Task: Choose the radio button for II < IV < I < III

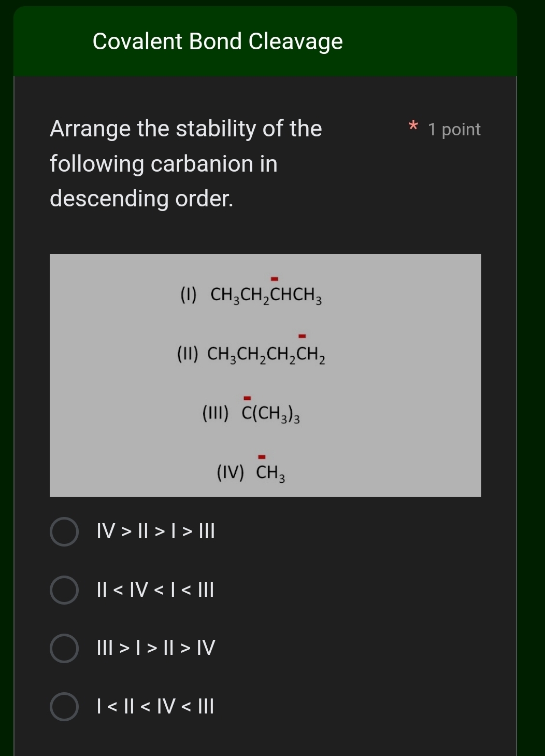Action: (64, 590)
